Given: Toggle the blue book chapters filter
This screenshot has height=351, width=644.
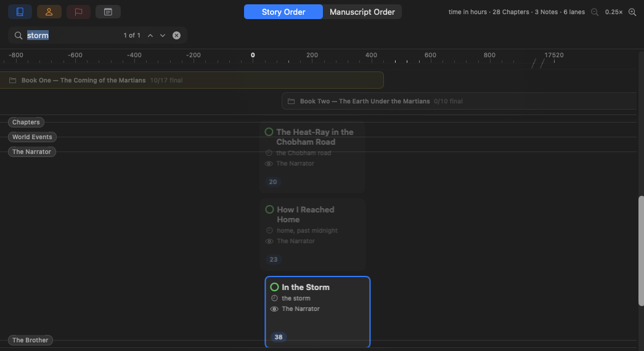Looking at the screenshot, I should coord(20,12).
